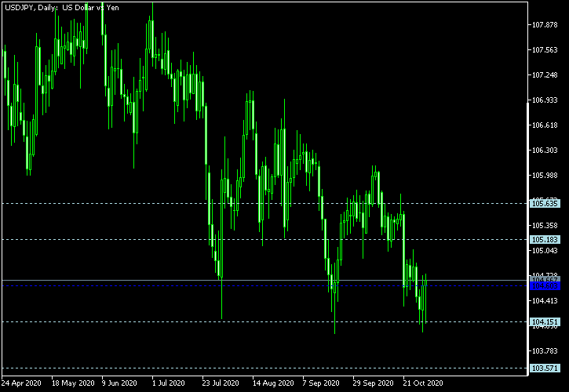Click the 24 Apr 2020 date label
Image resolution: width=569 pixels, height=392 pixels.
tap(21, 383)
